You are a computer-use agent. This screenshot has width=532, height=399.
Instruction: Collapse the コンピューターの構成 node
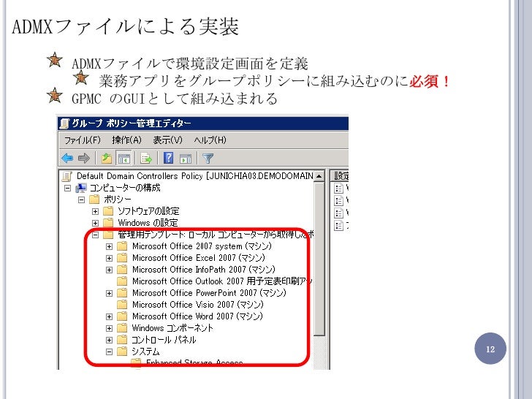(67, 188)
